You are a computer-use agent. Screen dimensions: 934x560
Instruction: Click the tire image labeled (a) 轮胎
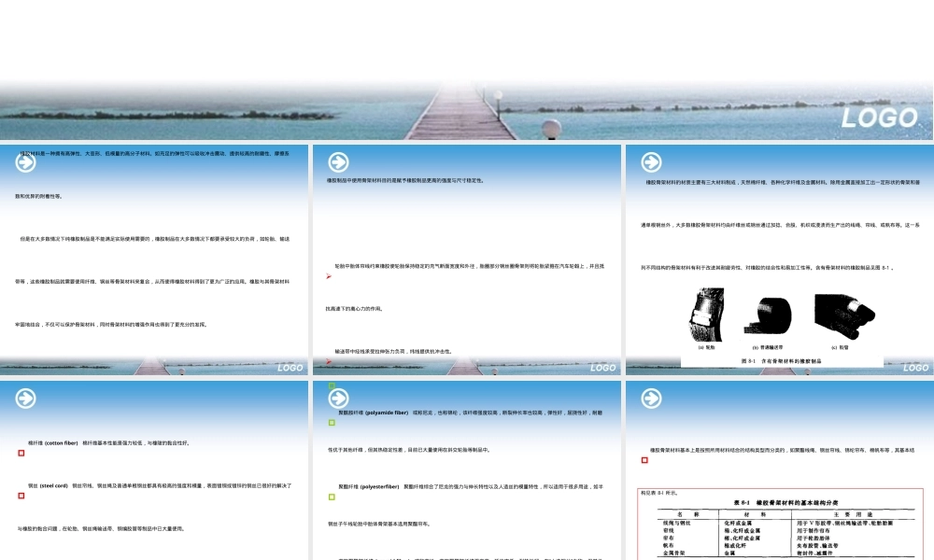click(708, 315)
